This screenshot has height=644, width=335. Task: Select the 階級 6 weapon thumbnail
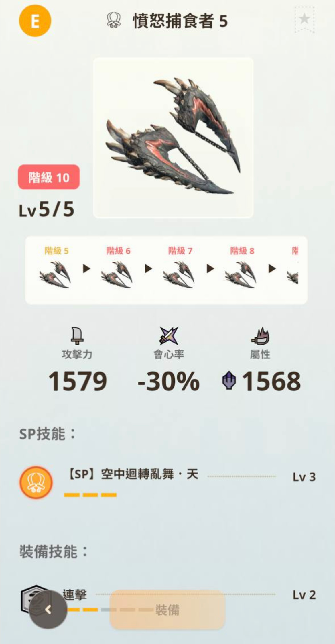pos(117,275)
